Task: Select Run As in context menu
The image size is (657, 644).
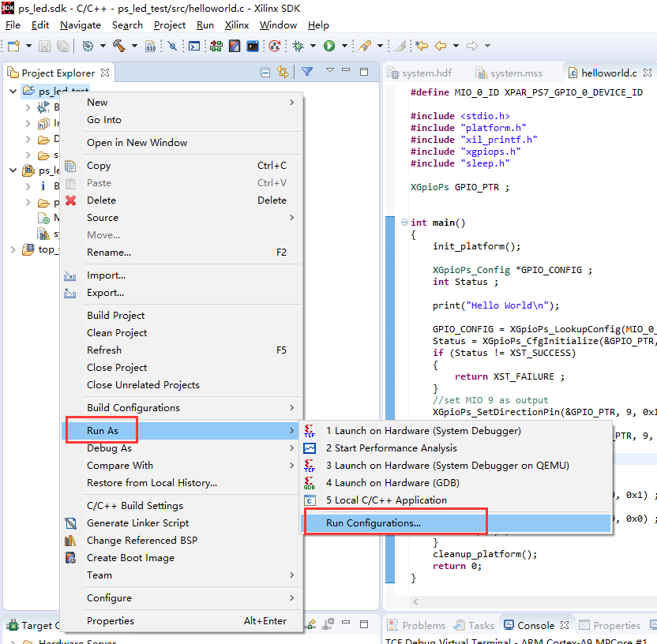Action: point(181,431)
